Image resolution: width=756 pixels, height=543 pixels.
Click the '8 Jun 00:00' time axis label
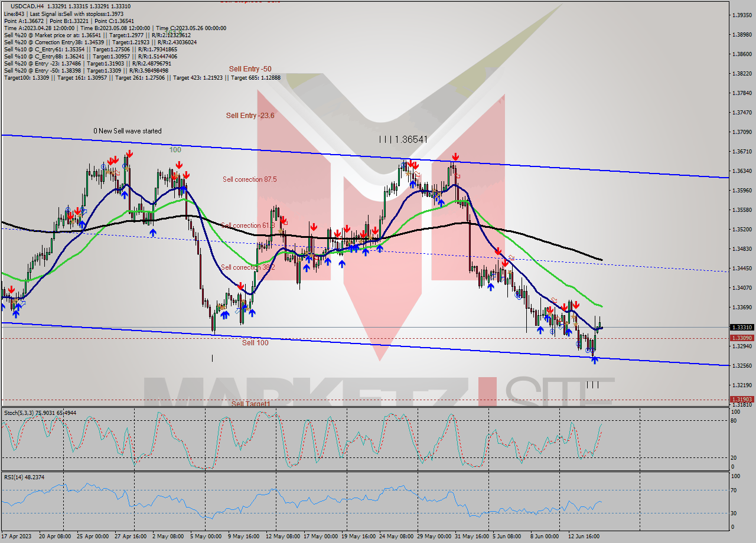[545, 536]
